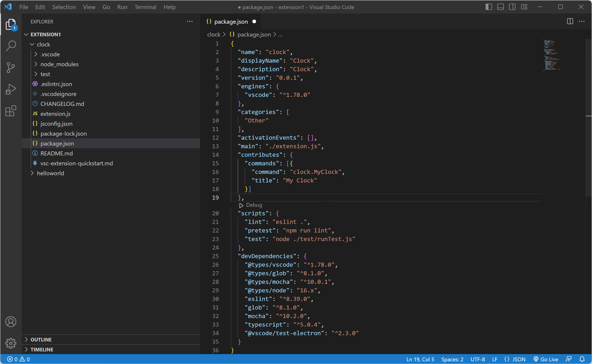Select the package.json editor tab
Image resolution: width=592 pixels, height=364 pixels.
(231, 22)
